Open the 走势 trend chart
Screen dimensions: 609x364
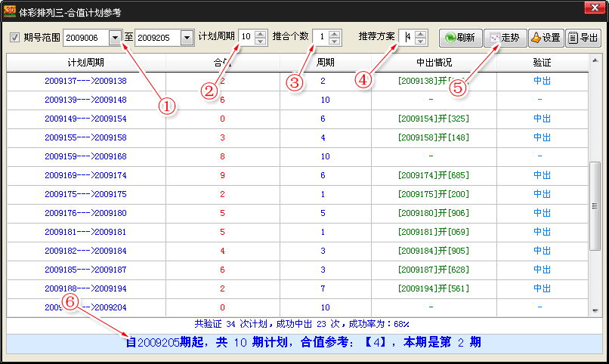(503, 38)
